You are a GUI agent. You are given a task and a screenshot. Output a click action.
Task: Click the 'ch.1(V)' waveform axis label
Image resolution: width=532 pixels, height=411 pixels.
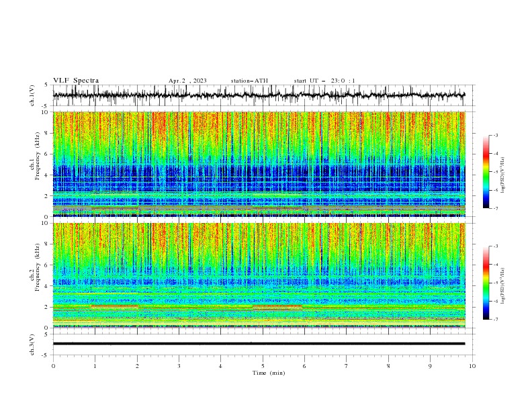pyautogui.click(x=32, y=95)
